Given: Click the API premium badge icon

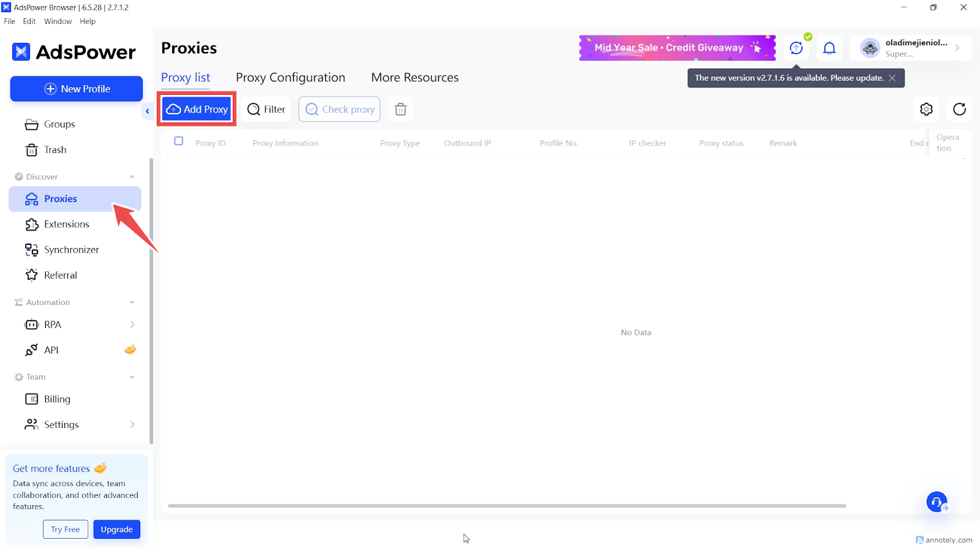Looking at the screenshot, I should [130, 350].
